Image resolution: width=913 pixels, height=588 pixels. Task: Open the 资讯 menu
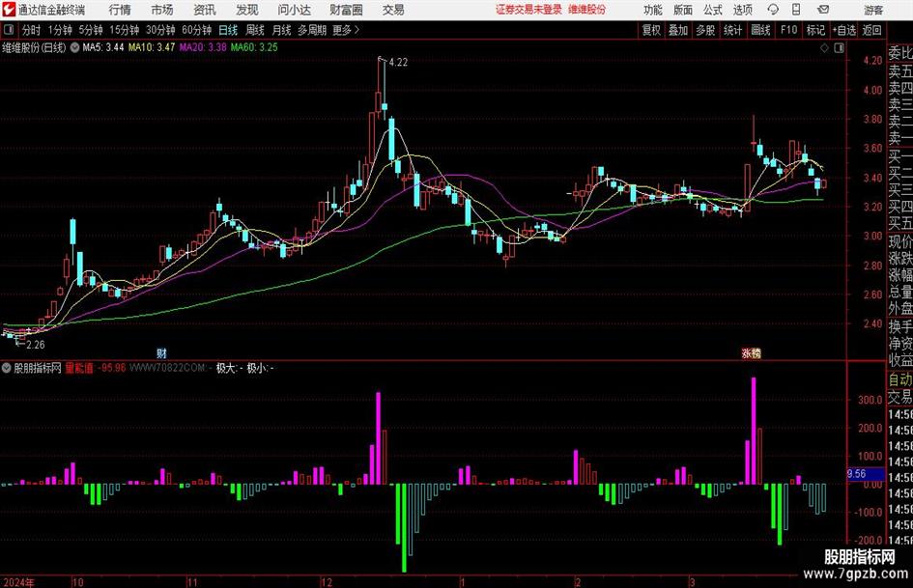click(x=205, y=10)
